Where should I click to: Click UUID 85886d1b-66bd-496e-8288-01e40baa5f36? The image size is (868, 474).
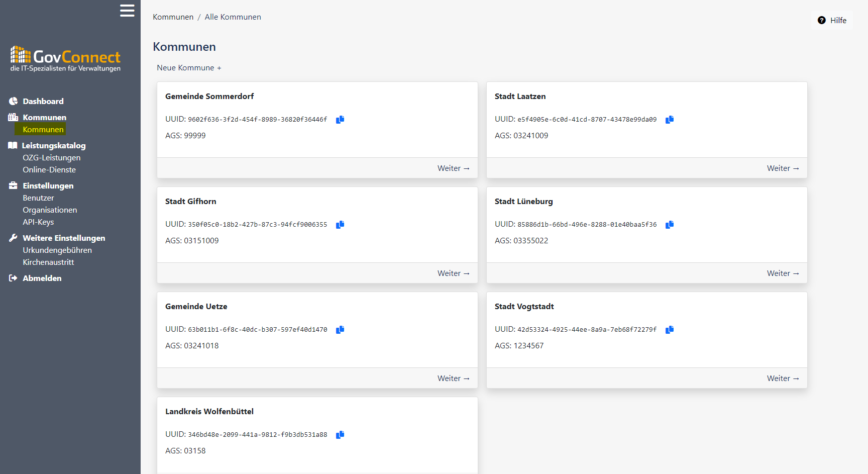[x=587, y=225]
